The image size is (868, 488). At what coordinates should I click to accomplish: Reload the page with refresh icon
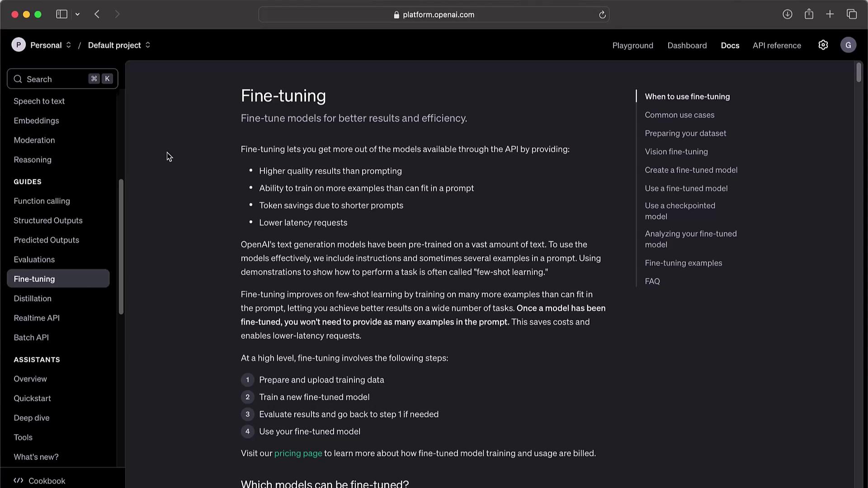[x=602, y=15]
